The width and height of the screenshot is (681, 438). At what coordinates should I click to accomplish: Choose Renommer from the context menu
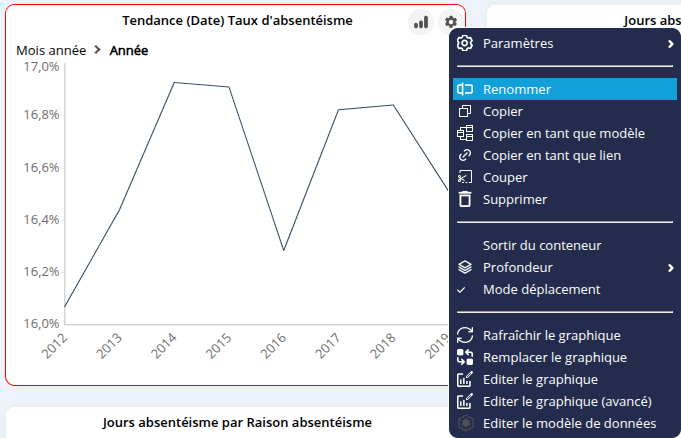tap(516, 89)
